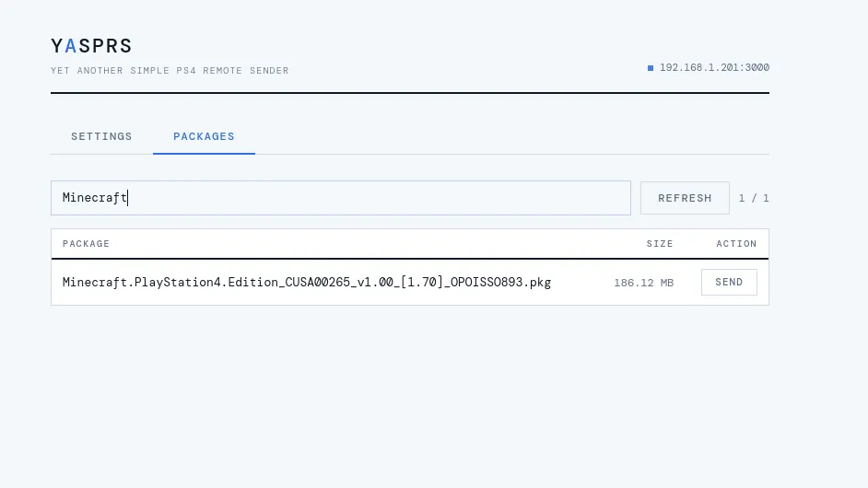Image resolution: width=868 pixels, height=488 pixels.
Task: Click the Minecraft.PlayStation4.Edition package file name
Action: click(x=307, y=282)
